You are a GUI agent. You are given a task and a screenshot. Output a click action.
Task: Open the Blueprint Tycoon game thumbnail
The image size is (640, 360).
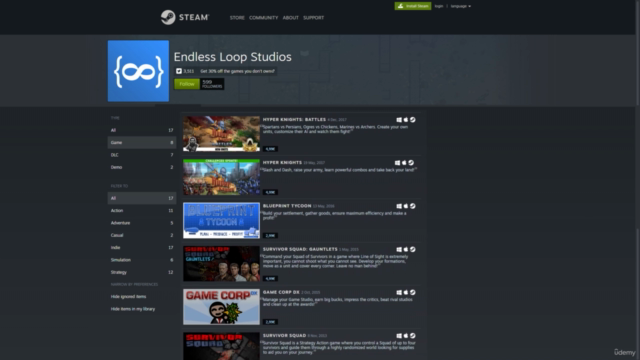tap(221, 220)
